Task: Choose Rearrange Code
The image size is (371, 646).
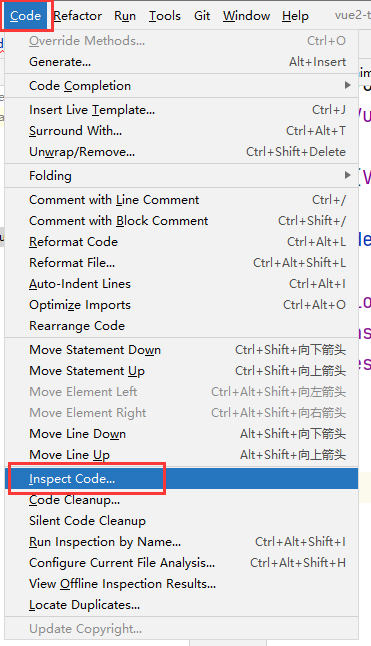Action: [x=181, y=325]
